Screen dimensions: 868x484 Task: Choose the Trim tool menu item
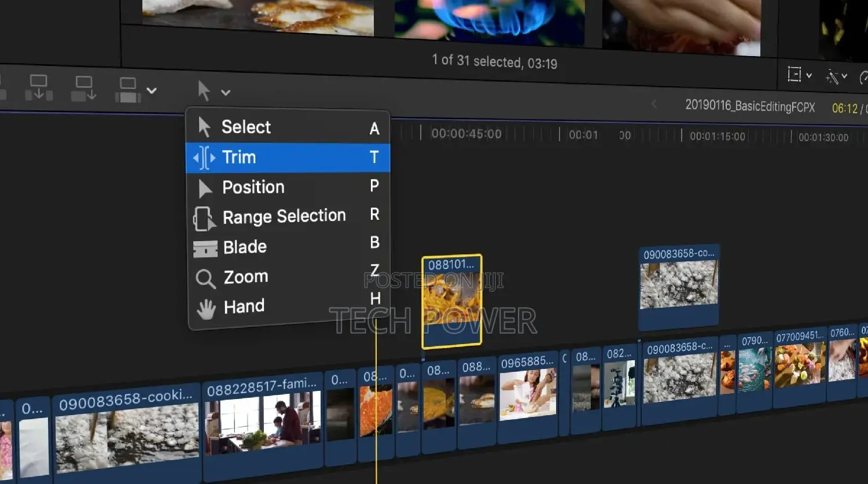(288, 157)
